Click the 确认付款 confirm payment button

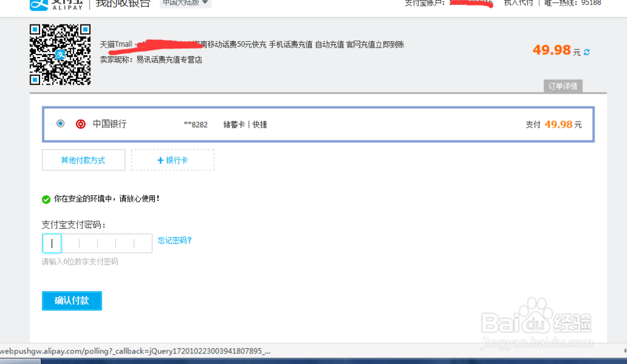[x=71, y=301]
